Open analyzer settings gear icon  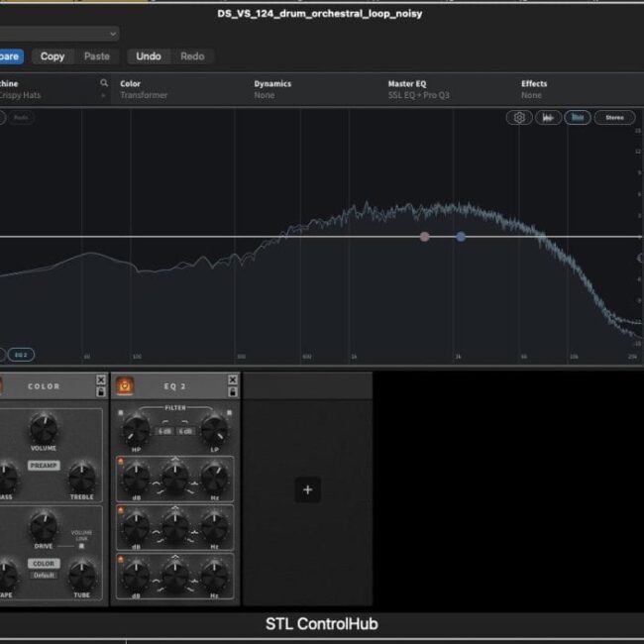pos(519,118)
